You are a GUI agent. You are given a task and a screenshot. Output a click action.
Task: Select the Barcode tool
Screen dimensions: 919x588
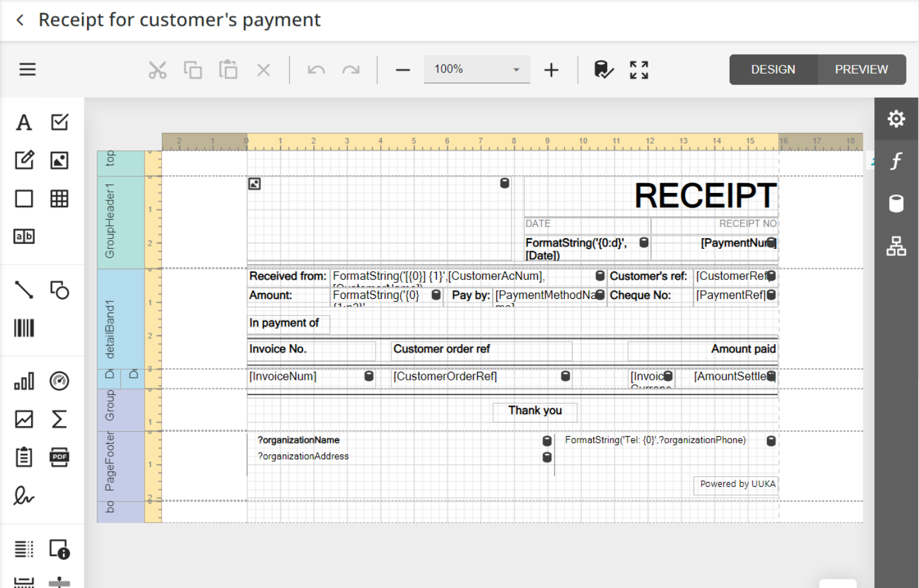[24, 328]
